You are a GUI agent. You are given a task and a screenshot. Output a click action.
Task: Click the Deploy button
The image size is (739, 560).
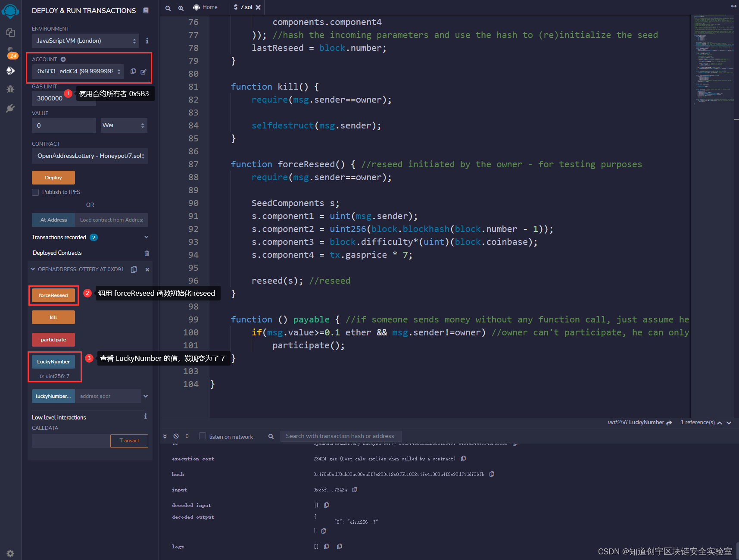[x=53, y=178]
